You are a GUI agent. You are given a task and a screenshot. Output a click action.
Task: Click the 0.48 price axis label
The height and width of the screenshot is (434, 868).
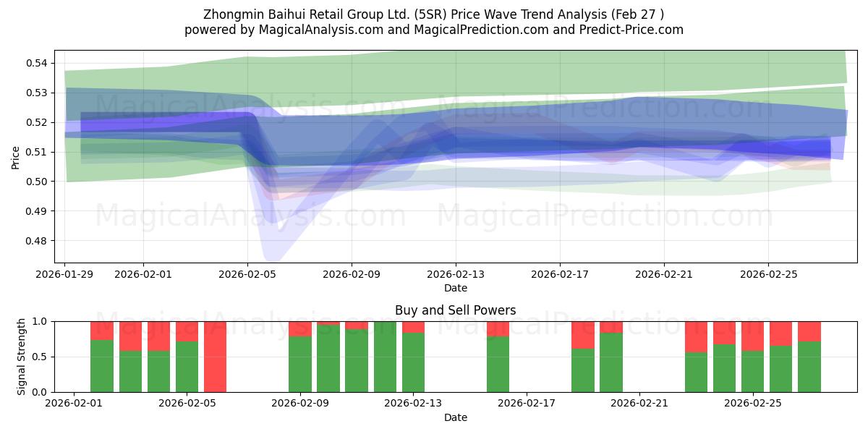36,242
